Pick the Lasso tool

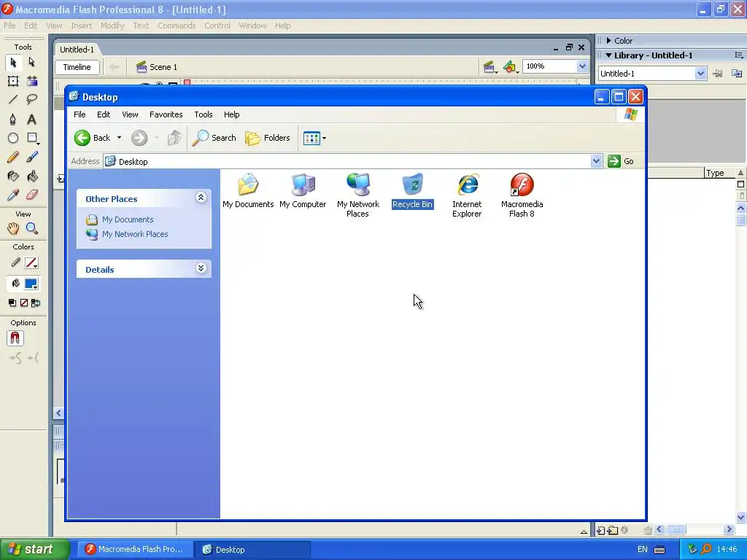(x=32, y=99)
